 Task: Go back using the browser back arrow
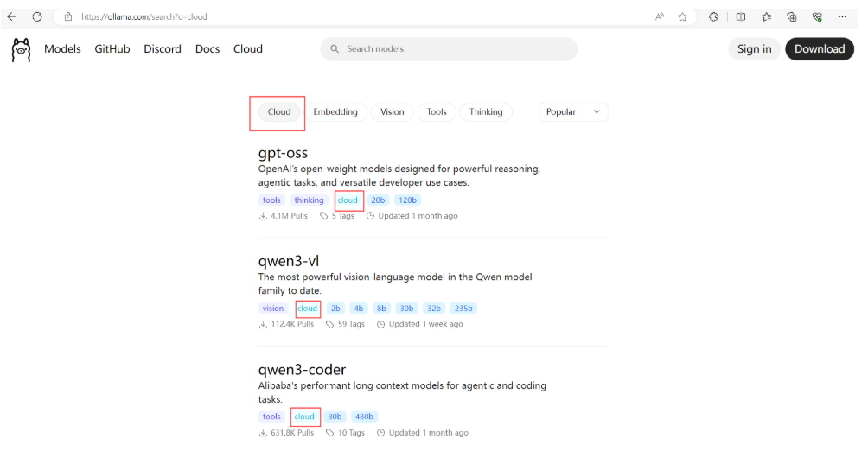[11, 16]
